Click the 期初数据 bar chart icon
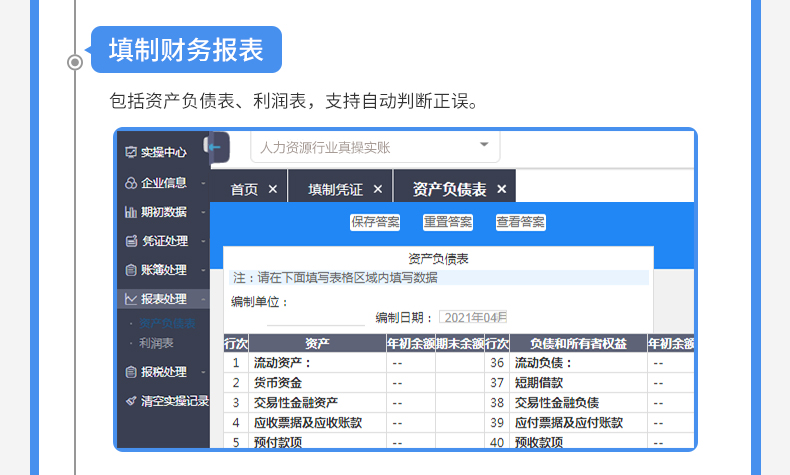Image resolution: width=790 pixels, height=475 pixels. coord(131,212)
